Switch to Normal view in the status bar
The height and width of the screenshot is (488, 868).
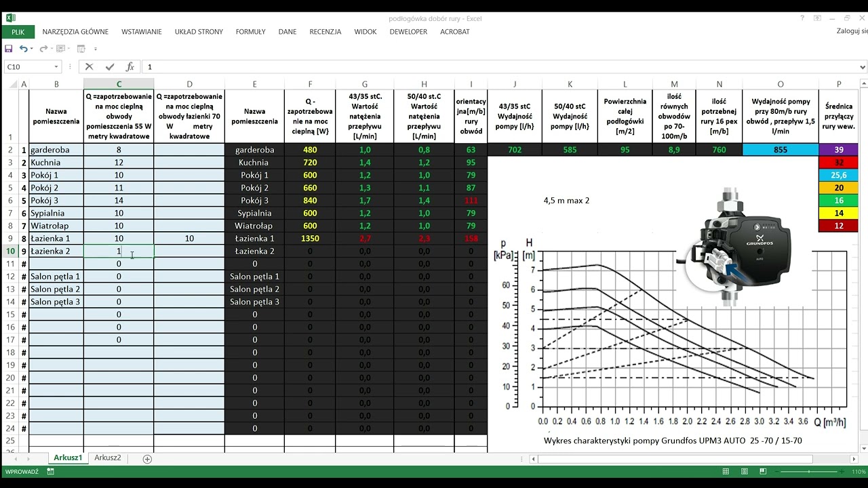pos(726,472)
